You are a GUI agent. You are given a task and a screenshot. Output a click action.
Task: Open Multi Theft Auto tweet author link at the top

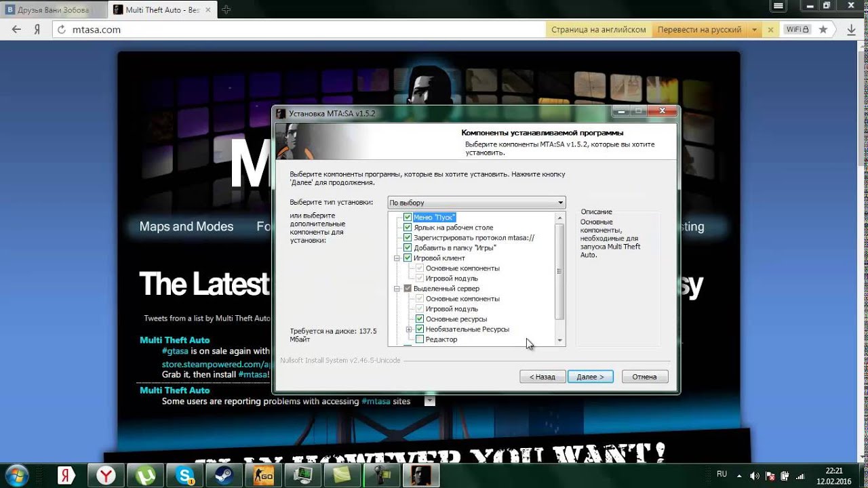pyautogui.click(x=175, y=340)
